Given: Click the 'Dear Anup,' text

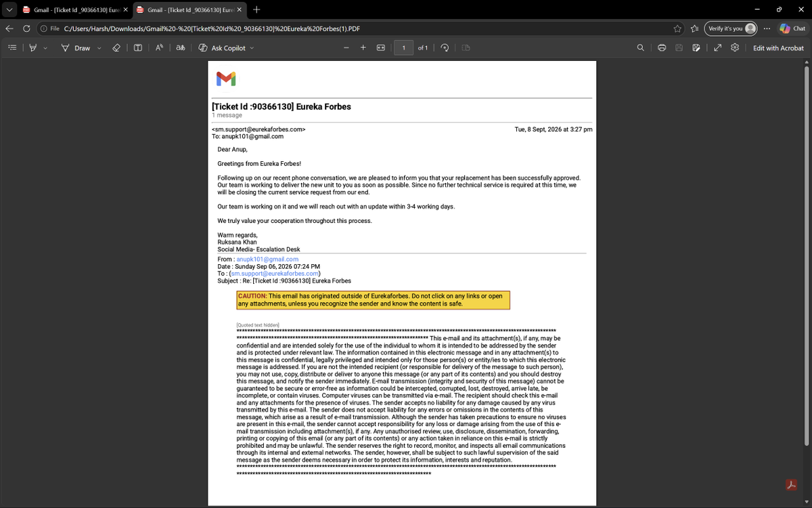Looking at the screenshot, I should coord(233,149).
